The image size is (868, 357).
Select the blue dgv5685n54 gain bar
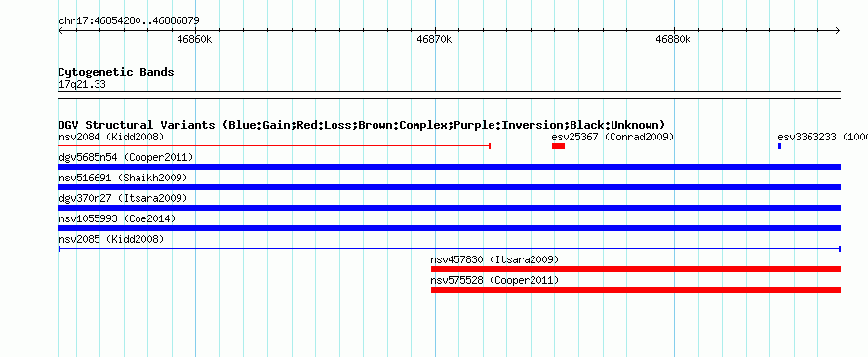tap(449, 167)
